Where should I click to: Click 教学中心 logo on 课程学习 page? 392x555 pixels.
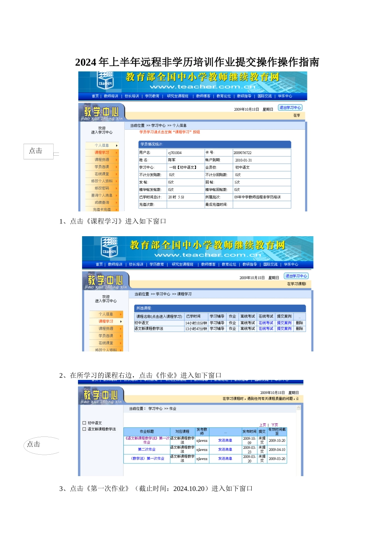[106, 281]
